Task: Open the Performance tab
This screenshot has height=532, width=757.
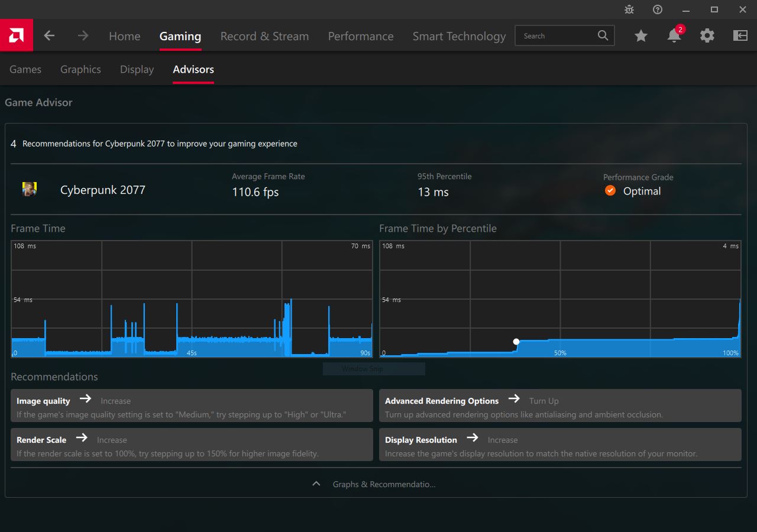Action: click(361, 36)
